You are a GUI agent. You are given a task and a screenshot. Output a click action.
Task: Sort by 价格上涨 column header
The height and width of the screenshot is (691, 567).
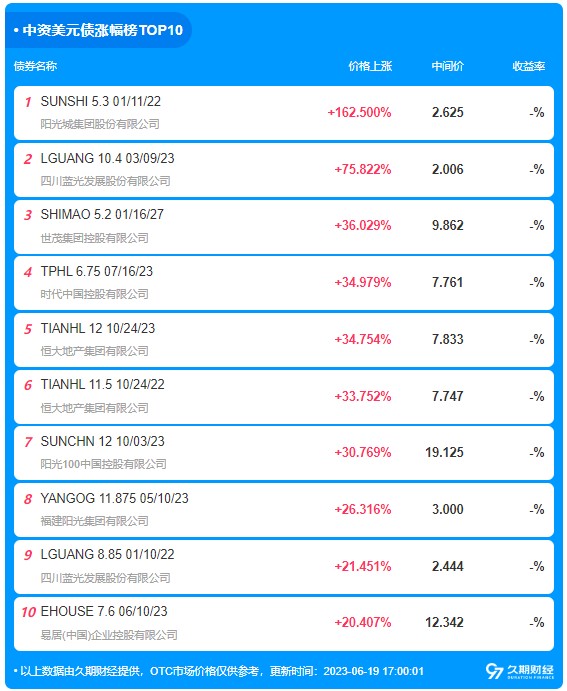(370, 66)
